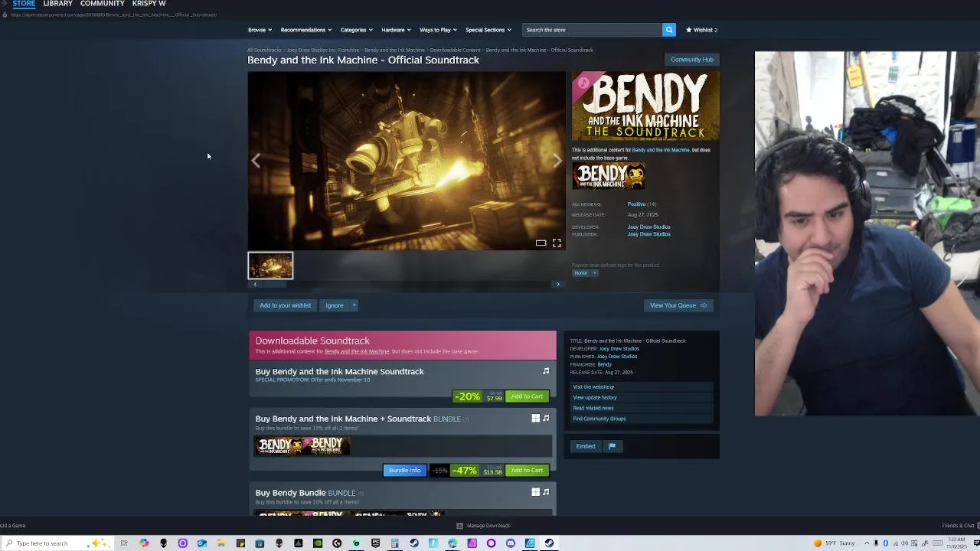Open the Wishlist 2 button
Image resolution: width=980 pixels, height=551 pixels.
(701, 30)
